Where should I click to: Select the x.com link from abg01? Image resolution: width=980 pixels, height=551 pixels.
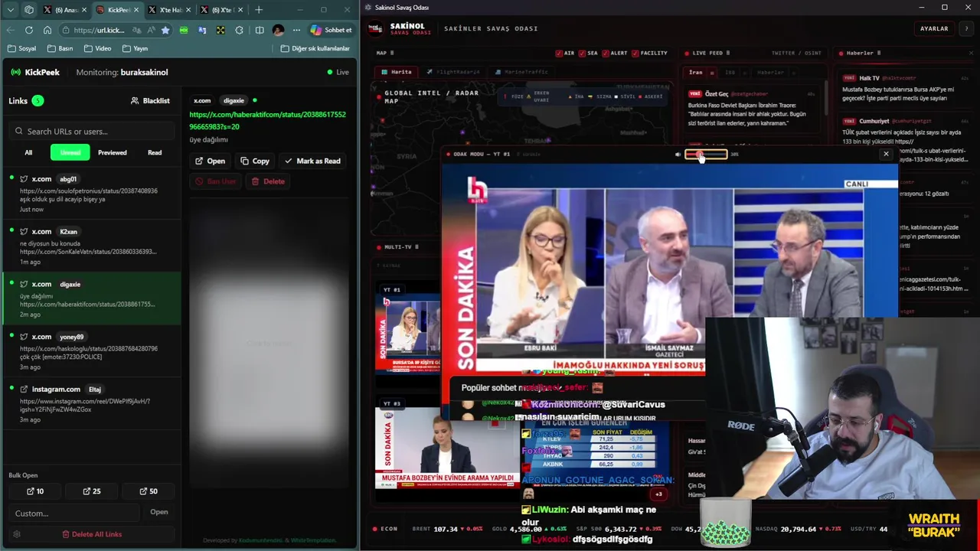coord(92,194)
